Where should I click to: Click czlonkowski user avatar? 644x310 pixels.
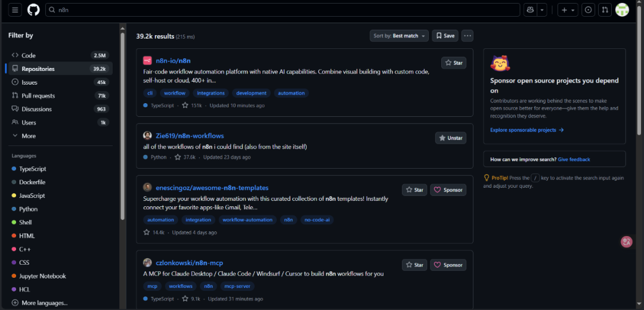(147, 263)
